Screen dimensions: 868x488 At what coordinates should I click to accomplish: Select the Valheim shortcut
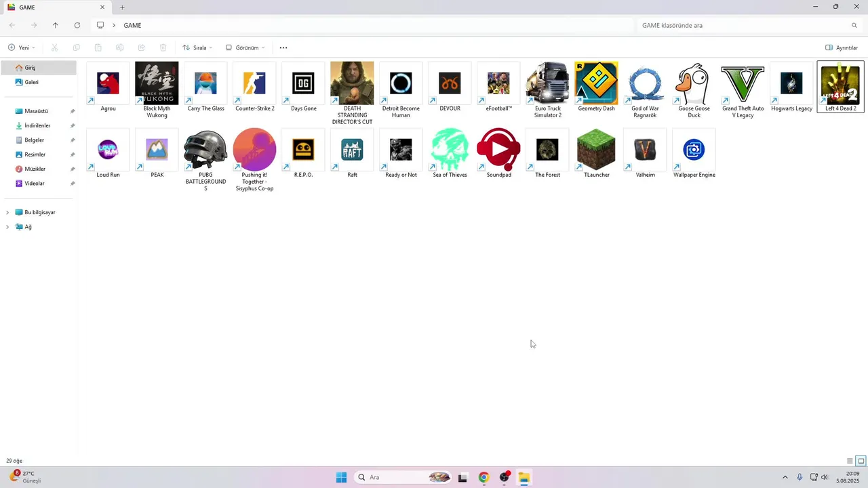point(645,153)
